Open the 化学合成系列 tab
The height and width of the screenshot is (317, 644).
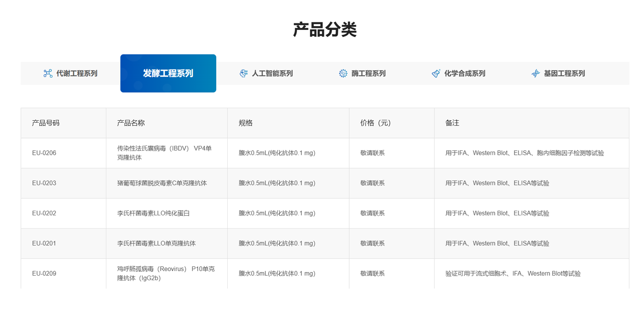click(458, 73)
